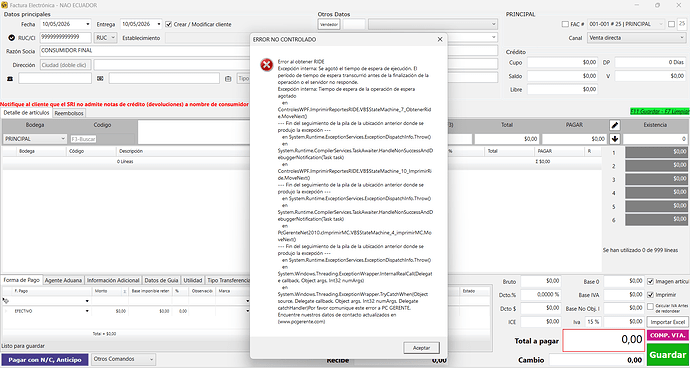Click the Cambio amount field
690x368 pixels.
click(x=597, y=360)
